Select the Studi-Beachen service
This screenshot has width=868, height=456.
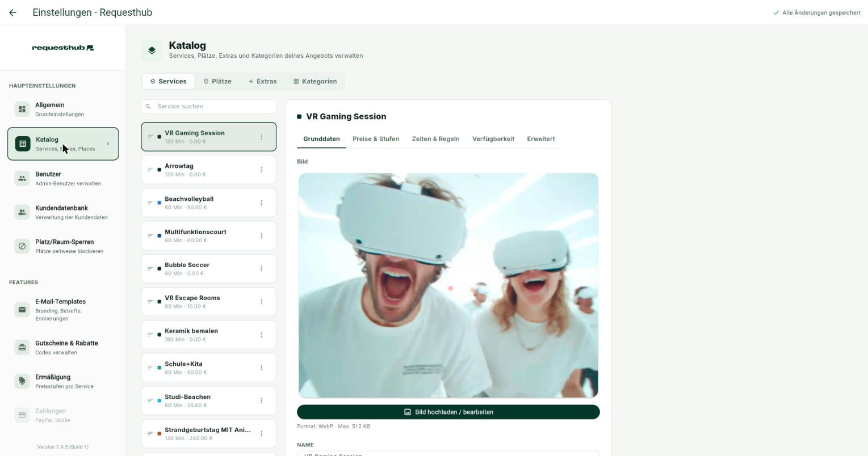(x=209, y=400)
